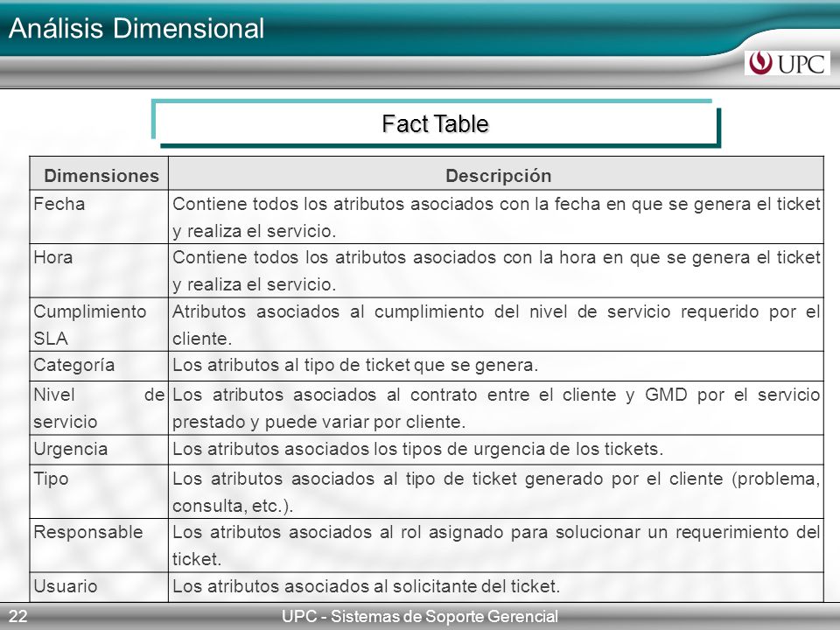The width and height of the screenshot is (840, 630).
Task: Select the description 'nivel de servicio requerido por el cliente'
Action: 496,325
